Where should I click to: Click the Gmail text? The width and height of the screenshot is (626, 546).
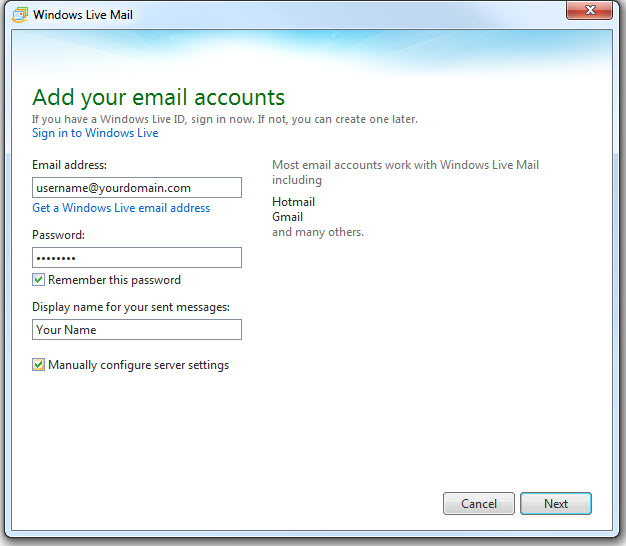(x=287, y=217)
